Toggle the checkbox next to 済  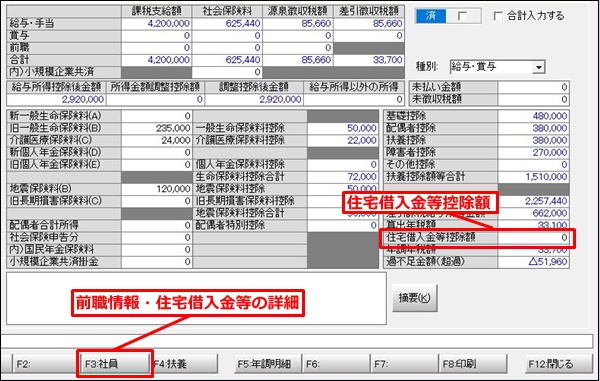[x=463, y=16]
